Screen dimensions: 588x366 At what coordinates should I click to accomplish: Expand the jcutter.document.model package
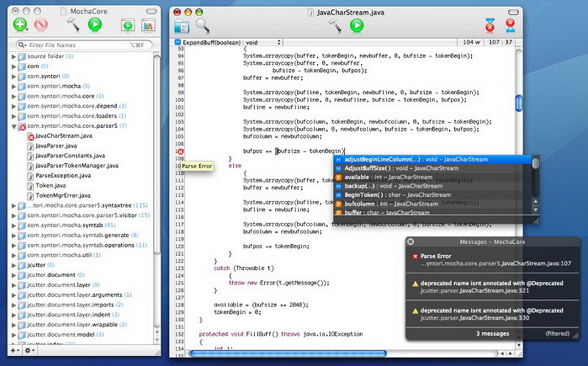pos(14,335)
